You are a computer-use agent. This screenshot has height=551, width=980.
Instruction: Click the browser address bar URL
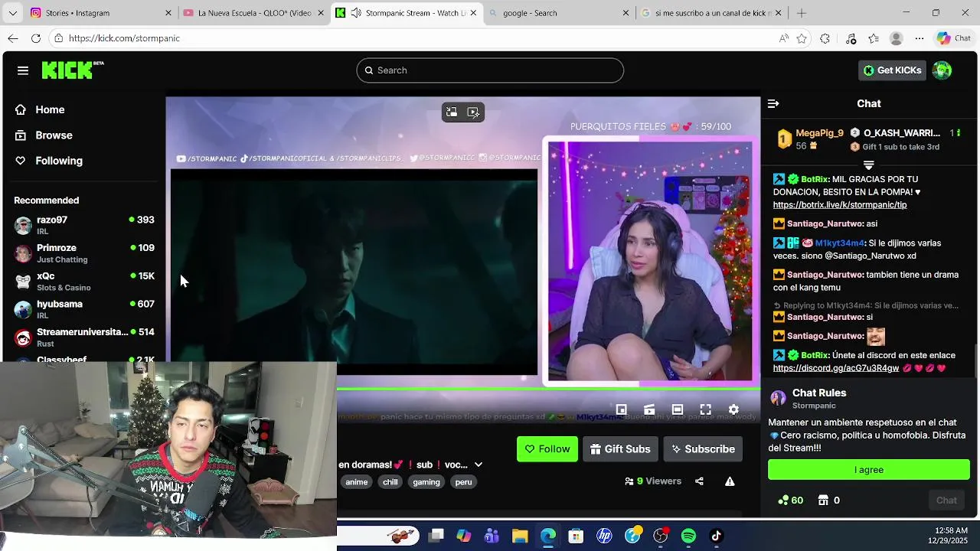coord(124,38)
